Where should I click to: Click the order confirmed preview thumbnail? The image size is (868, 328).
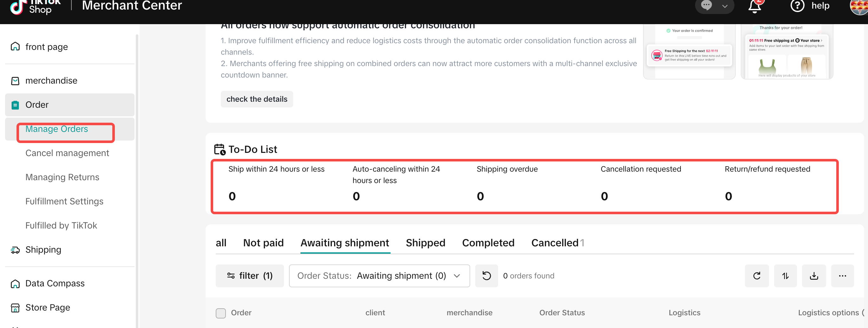point(689,51)
